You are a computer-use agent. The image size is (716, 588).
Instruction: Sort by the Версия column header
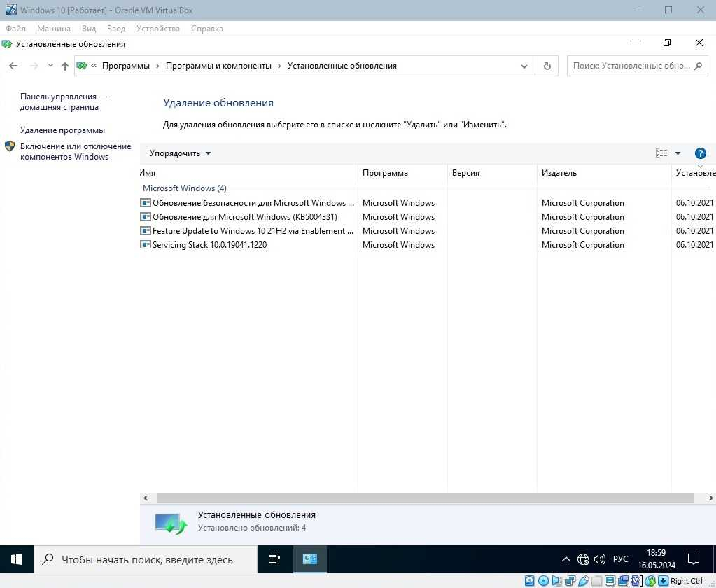click(x=492, y=173)
